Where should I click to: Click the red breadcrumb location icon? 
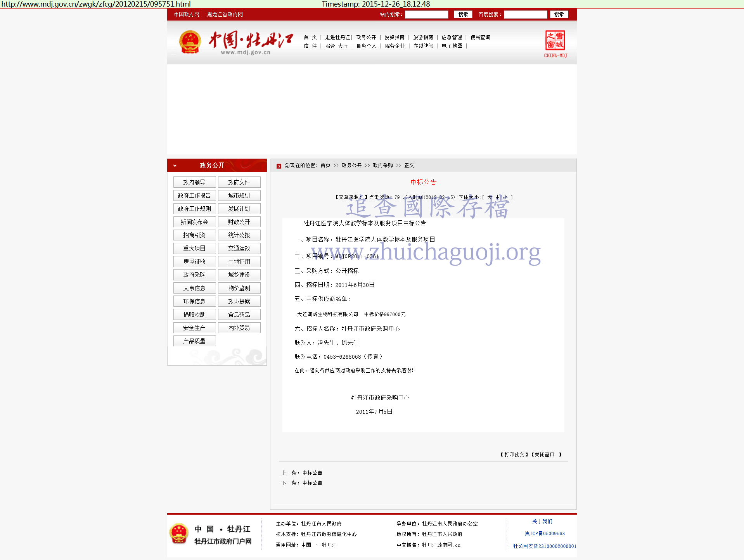point(279,166)
